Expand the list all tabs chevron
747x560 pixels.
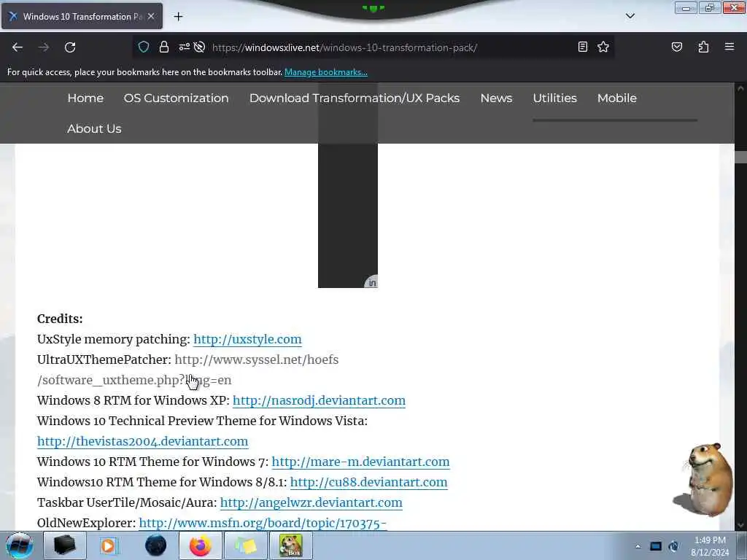tap(630, 16)
